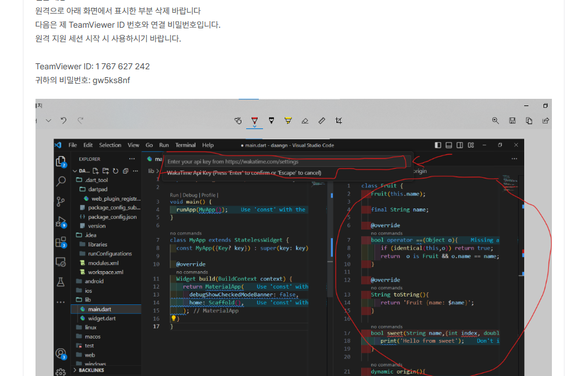
Task: Share the snip
Action: [546, 121]
